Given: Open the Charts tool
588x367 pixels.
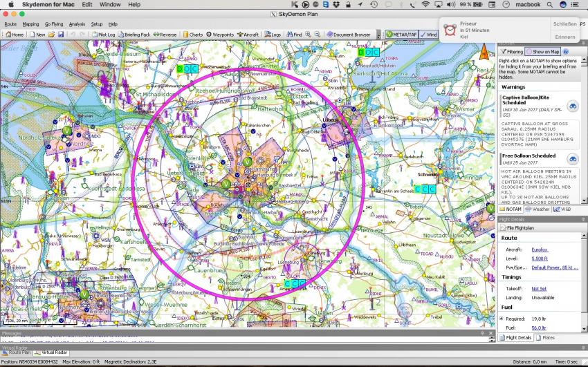Looking at the screenshot, I should coord(193,35).
